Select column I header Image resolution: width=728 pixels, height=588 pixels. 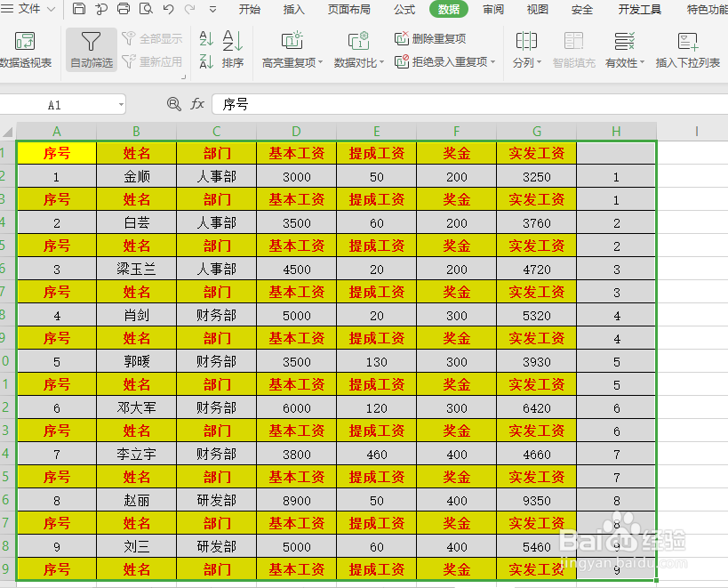coord(696,132)
